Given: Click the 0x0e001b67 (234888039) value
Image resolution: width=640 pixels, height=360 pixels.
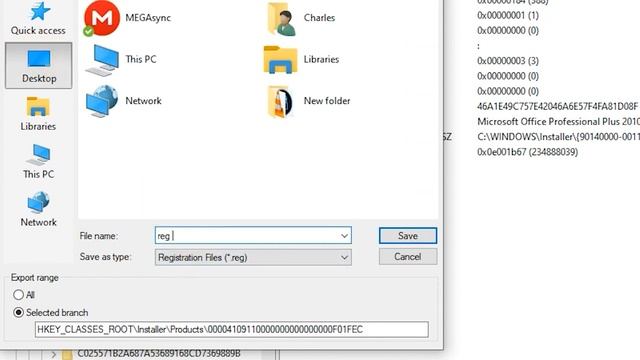Looking at the screenshot, I should 527,152.
